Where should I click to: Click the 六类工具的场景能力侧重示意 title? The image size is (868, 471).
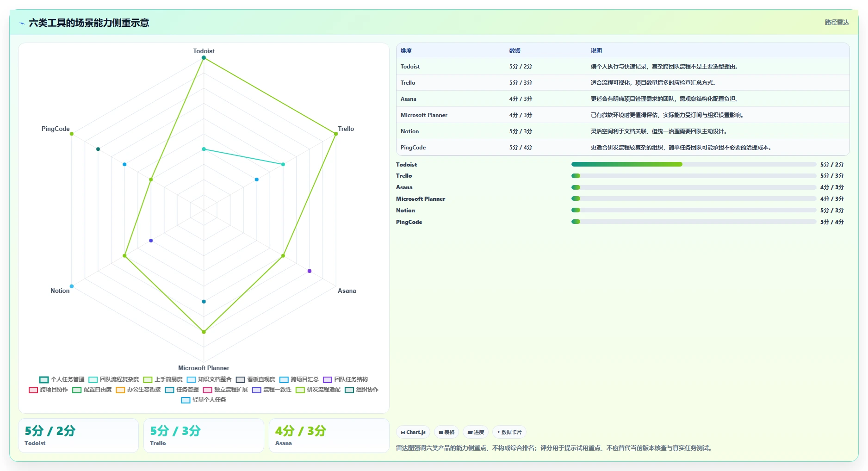click(x=89, y=23)
